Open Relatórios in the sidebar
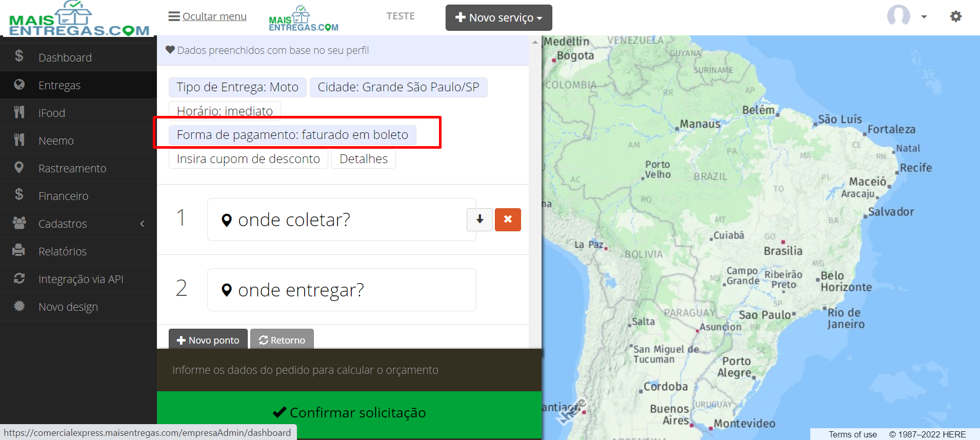The image size is (980, 440). coord(78,251)
